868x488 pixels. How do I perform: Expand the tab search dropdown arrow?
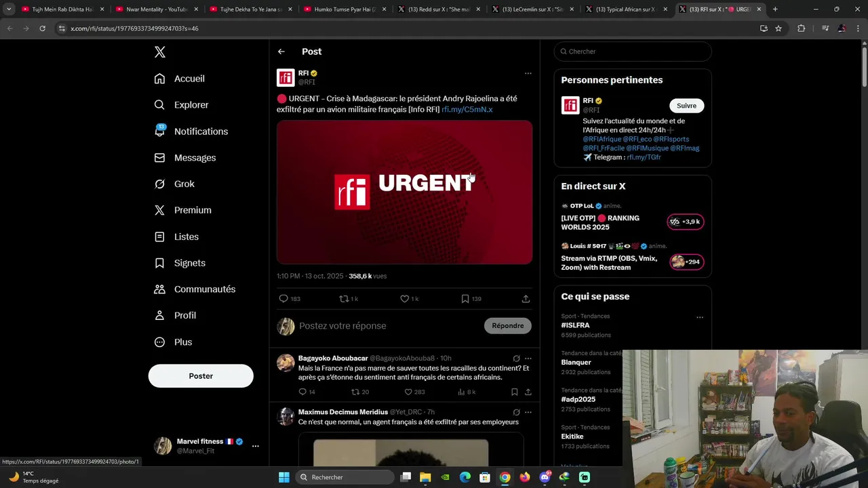point(8,9)
